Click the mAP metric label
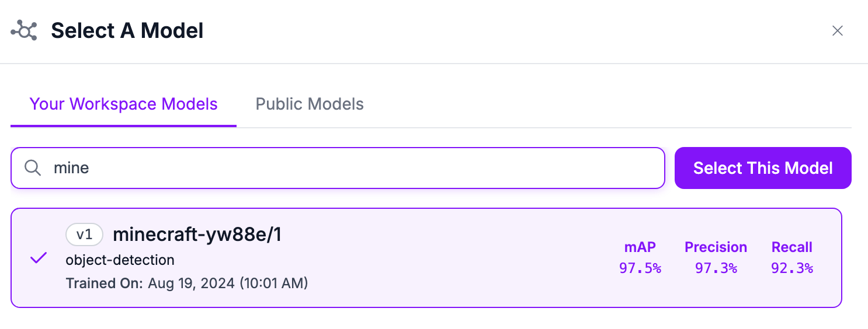The height and width of the screenshot is (329, 868). coord(640,247)
